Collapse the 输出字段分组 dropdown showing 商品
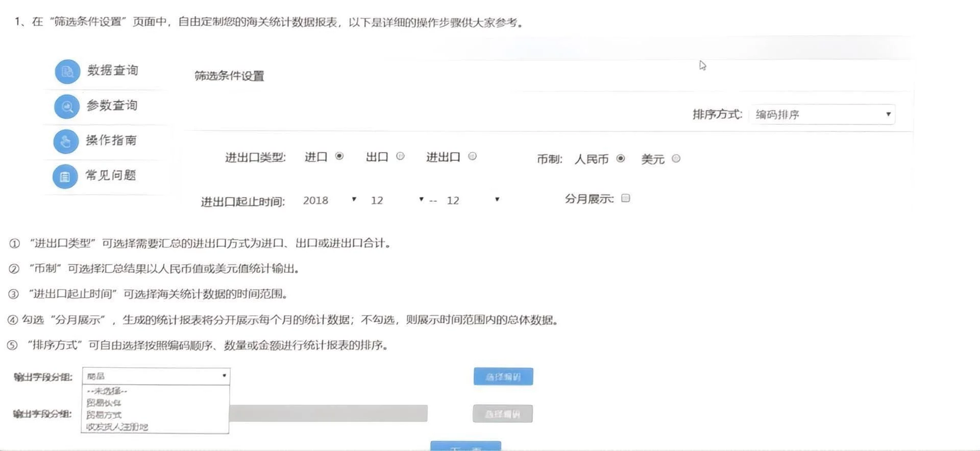This screenshot has height=451, width=980. point(156,376)
